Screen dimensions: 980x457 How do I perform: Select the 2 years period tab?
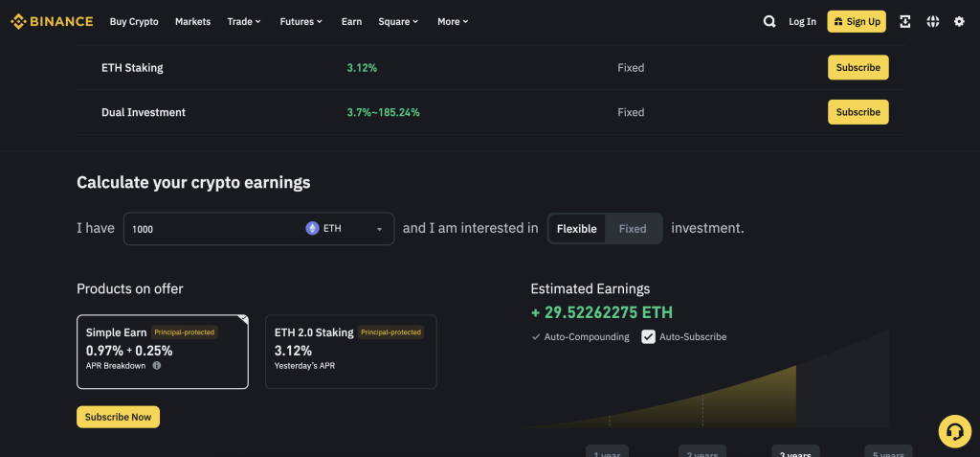(x=702, y=451)
